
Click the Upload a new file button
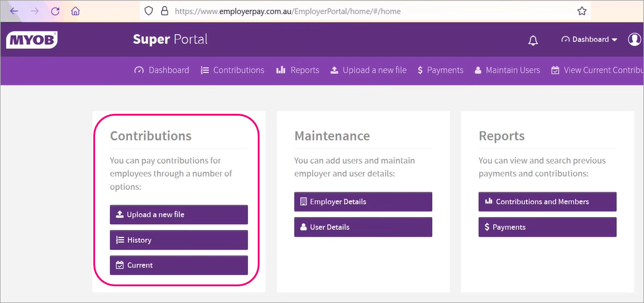(x=179, y=215)
